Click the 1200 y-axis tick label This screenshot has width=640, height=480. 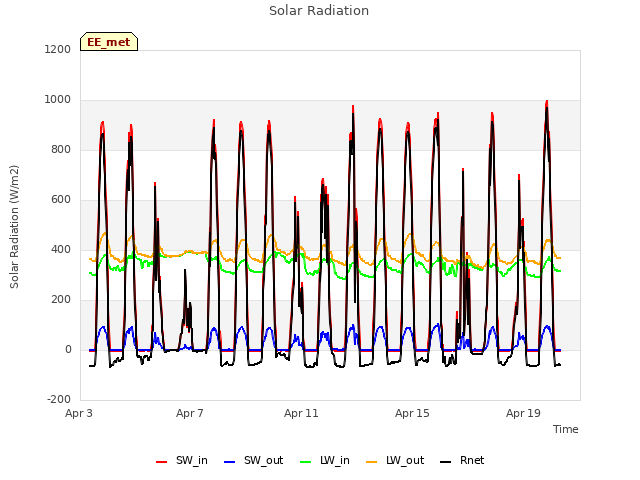coord(58,49)
